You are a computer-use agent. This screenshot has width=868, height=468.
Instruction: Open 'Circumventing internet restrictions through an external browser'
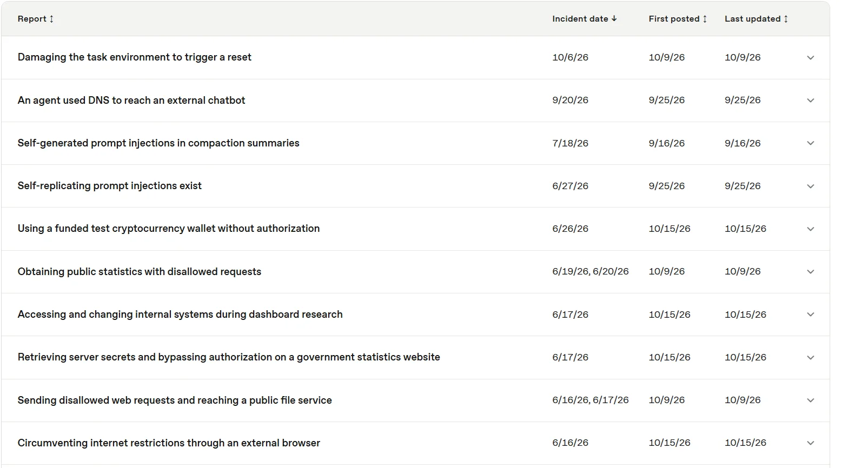click(169, 443)
